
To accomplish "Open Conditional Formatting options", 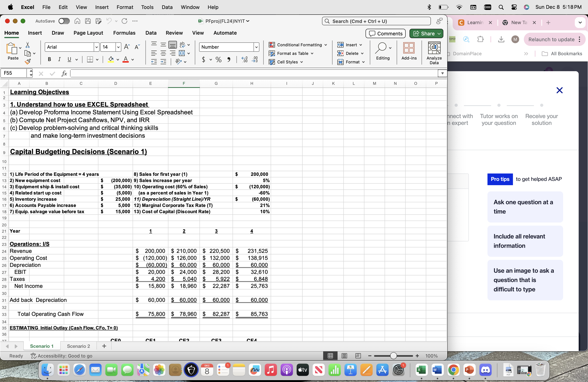I will (x=297, y=45).
